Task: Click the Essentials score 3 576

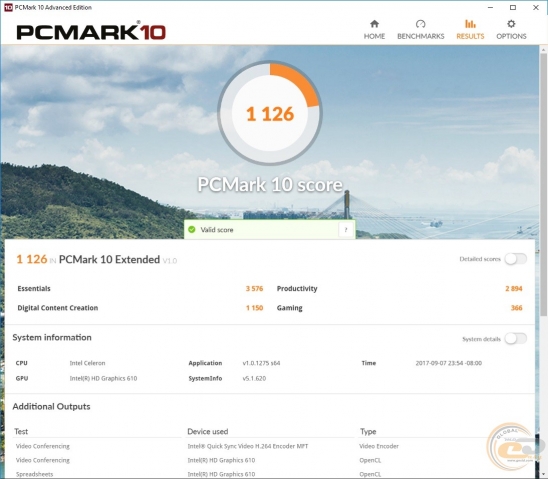Action: click(254, 289)
